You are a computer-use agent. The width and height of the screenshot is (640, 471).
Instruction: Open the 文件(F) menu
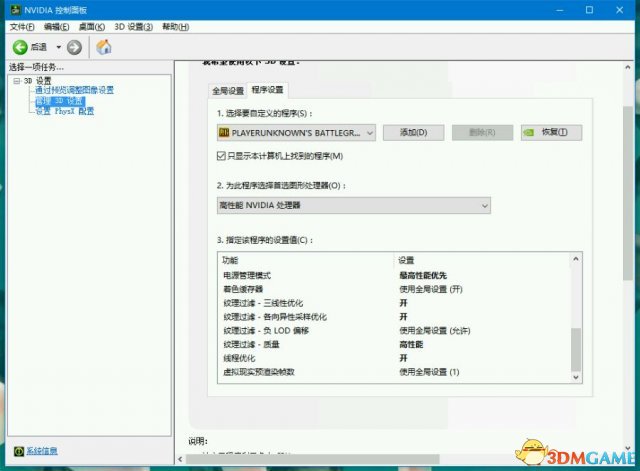pyautogui.click(x=22, y=27)
